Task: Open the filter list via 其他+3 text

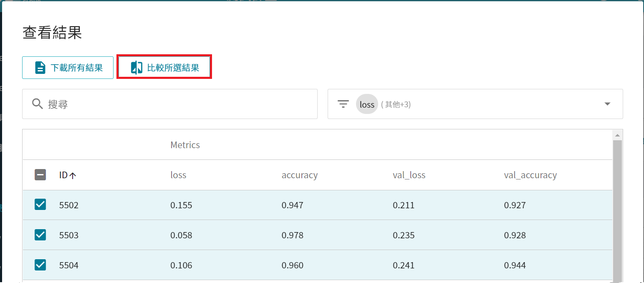Action: [x=396, y=105]
